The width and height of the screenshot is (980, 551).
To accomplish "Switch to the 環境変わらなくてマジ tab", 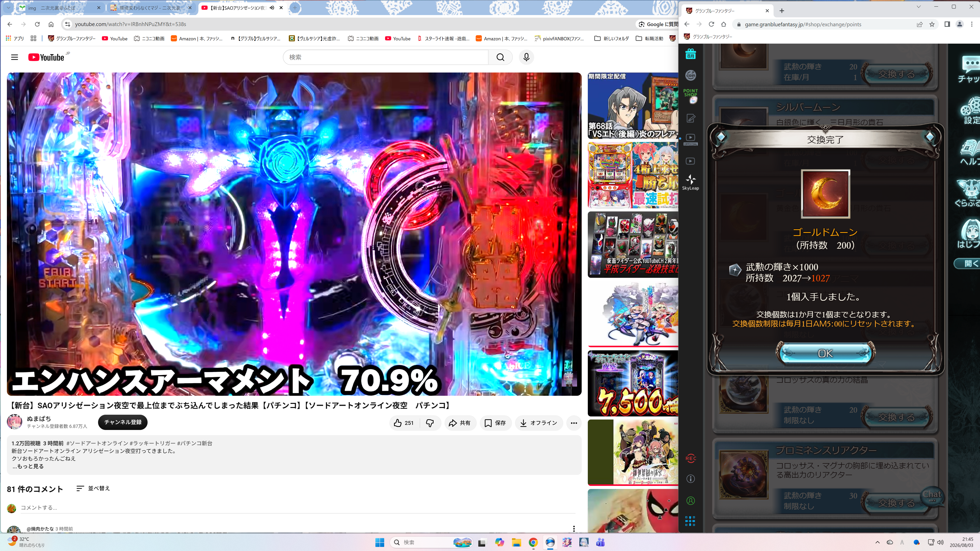I will tap(151, 8).
